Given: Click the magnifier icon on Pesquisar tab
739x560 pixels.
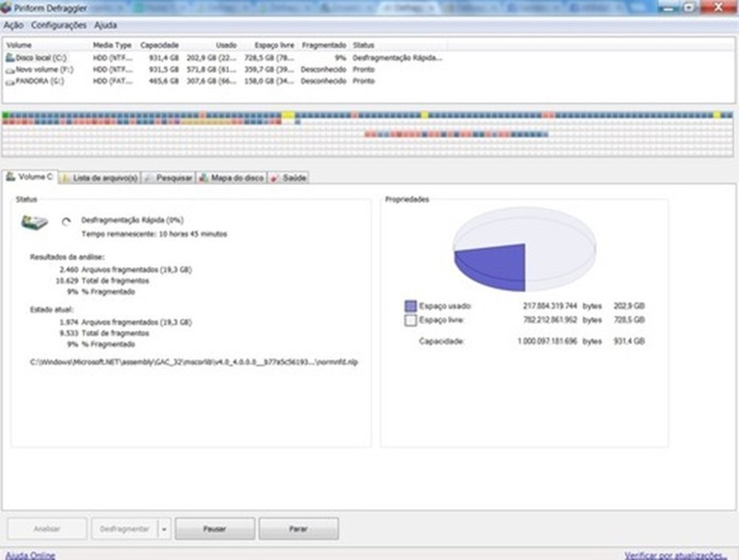Looking at the screenshot, I should click(149, 177).
